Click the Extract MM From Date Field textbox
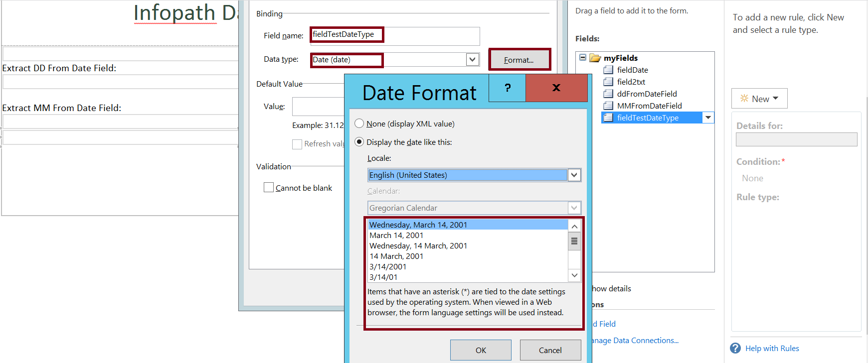The height and width of the screenshot is (363, 868). tap(120, 121)
